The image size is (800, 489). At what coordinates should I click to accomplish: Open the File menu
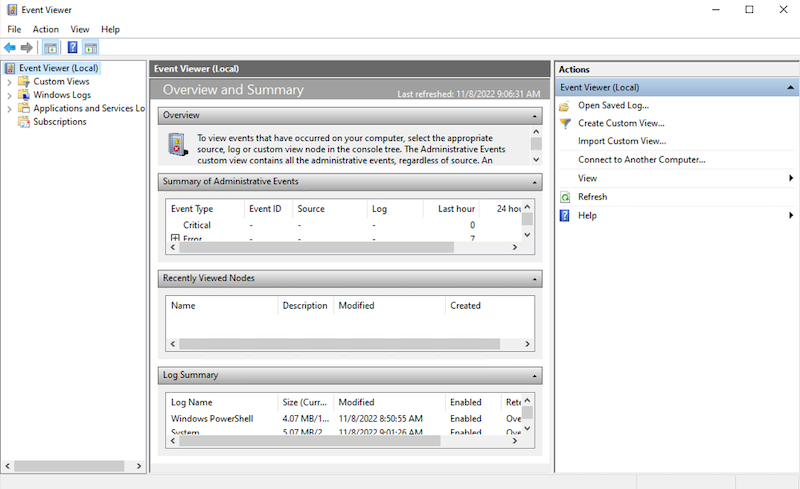click(14, 30)
